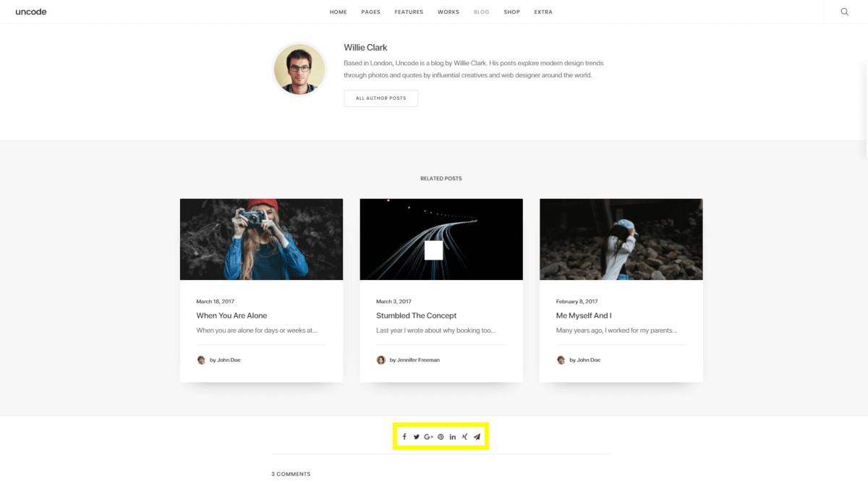Open Willie Clark author name link
The height and width of the screenshot is (489, 868).
point(365,47)
